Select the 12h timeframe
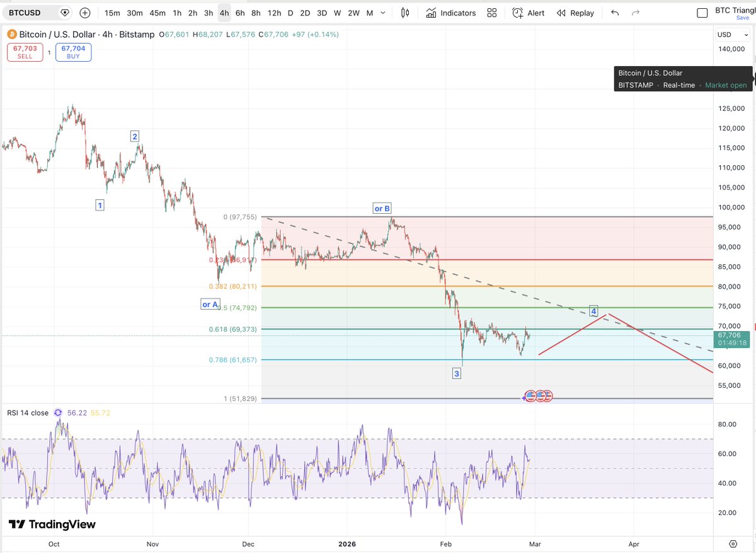Viewport: 756px width, 553px height. 274,13
